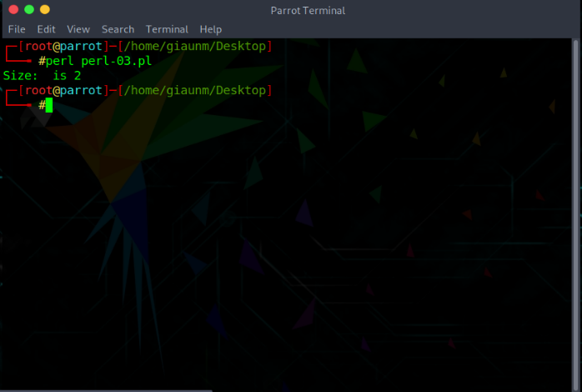Open the Search menu
The image size is (582, 392).
118,29
